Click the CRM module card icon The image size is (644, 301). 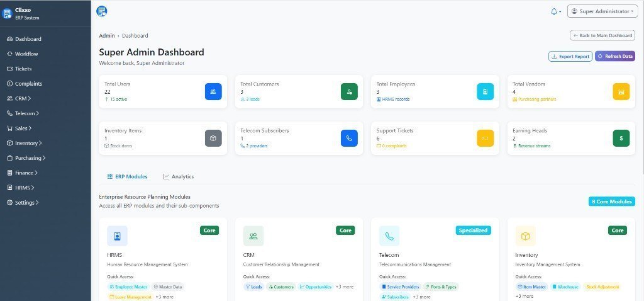click(253, 236)
